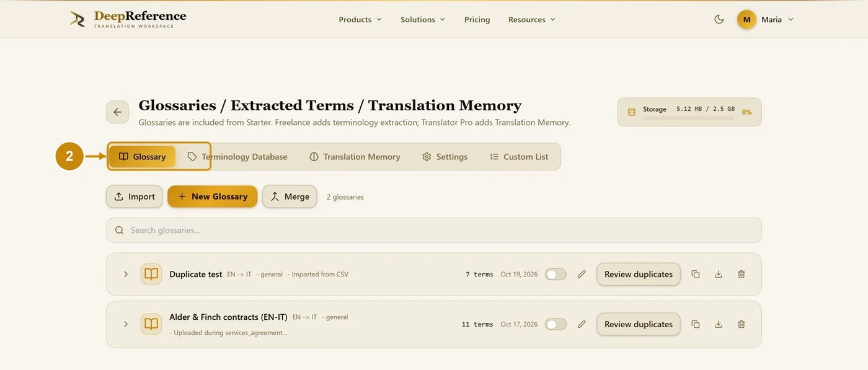Click the Alder & Finch contracts (EN-IT) name

pyautogui.click(x=228, y=317)
